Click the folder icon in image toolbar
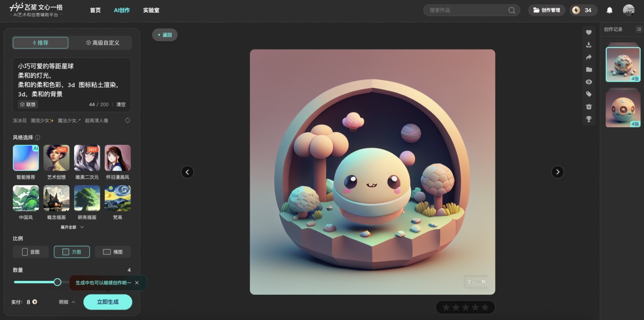 [589, 69]
